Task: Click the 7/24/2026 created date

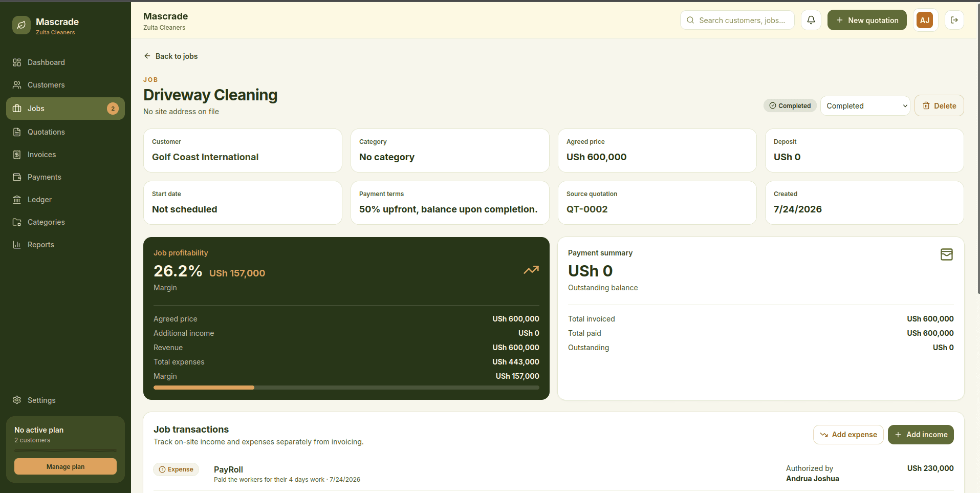Action: coord(798,209)
